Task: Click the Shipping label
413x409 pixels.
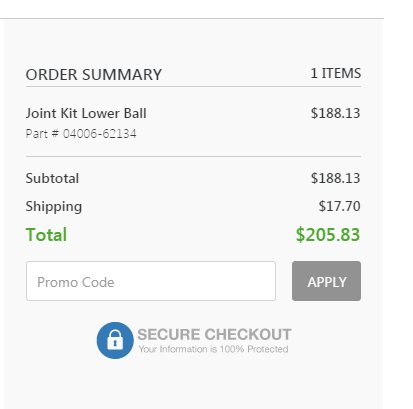Action: pyautogui.click(x=54, y=207)
